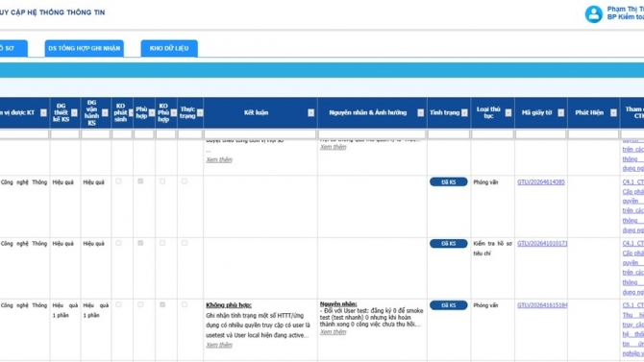
Task: Toggle Thực trạng checkbox in GTLV202641010171 row
Action: tap(185, 243)
